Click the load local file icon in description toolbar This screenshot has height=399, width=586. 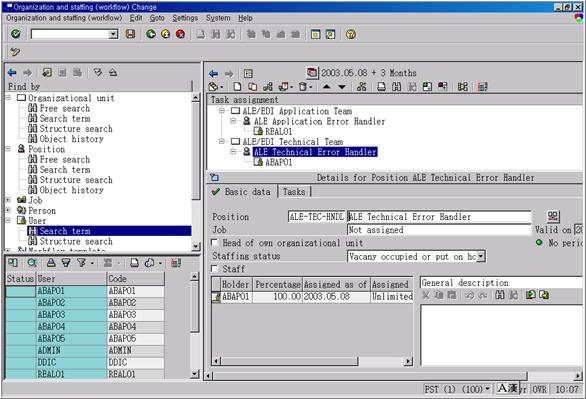pos(531,295)
